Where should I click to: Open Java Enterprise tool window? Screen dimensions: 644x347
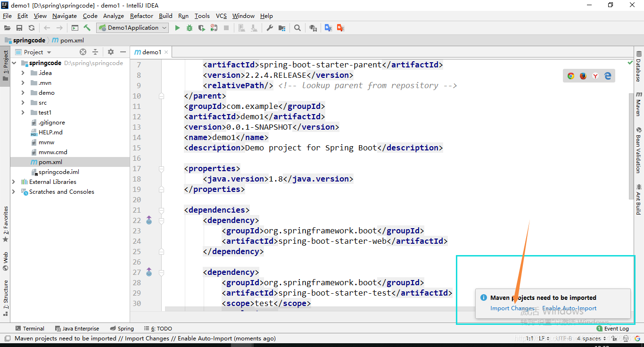coord(77,329)
